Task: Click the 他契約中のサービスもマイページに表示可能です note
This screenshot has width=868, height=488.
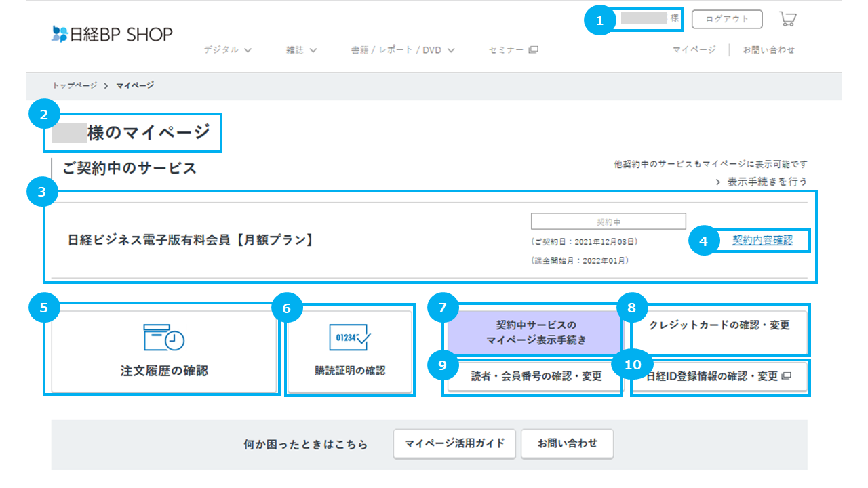Action: 711,165
